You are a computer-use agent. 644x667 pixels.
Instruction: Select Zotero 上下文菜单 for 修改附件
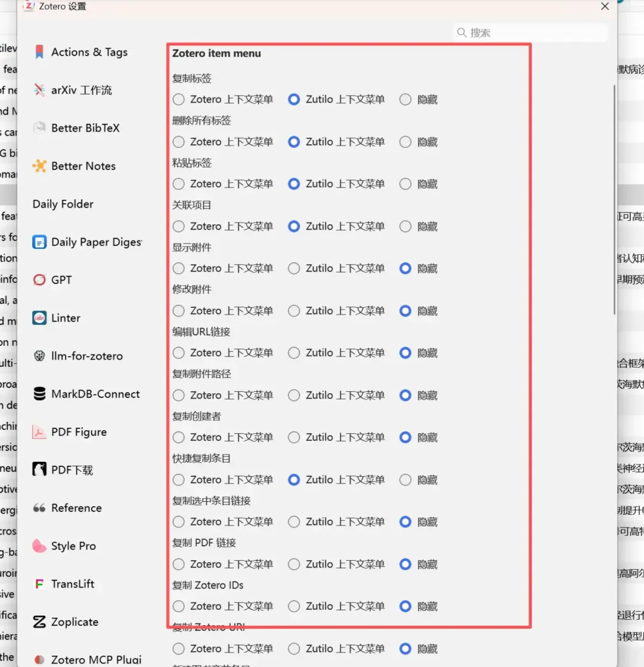click(178, 311)
